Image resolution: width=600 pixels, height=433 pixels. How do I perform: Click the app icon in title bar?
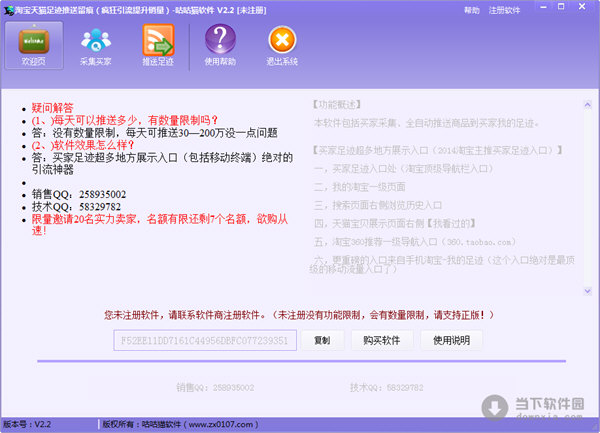click(8, 10)
